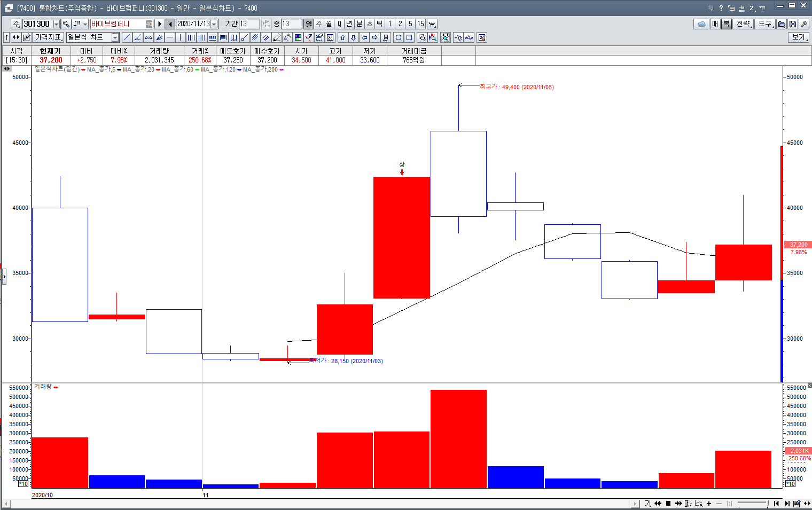The image size is (812, 510).
Task: Select the Fibonacci arc drawing tool
Action: coord(148,37)
